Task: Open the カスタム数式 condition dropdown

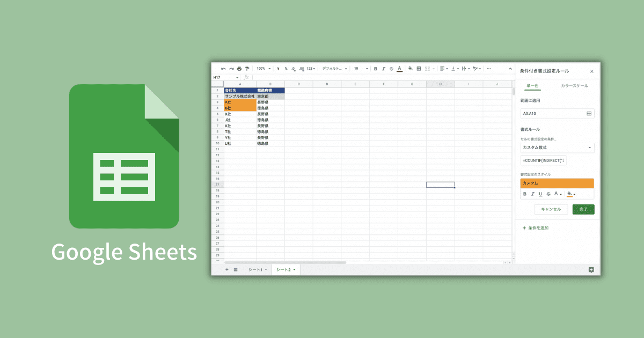Action: [557, 148]
